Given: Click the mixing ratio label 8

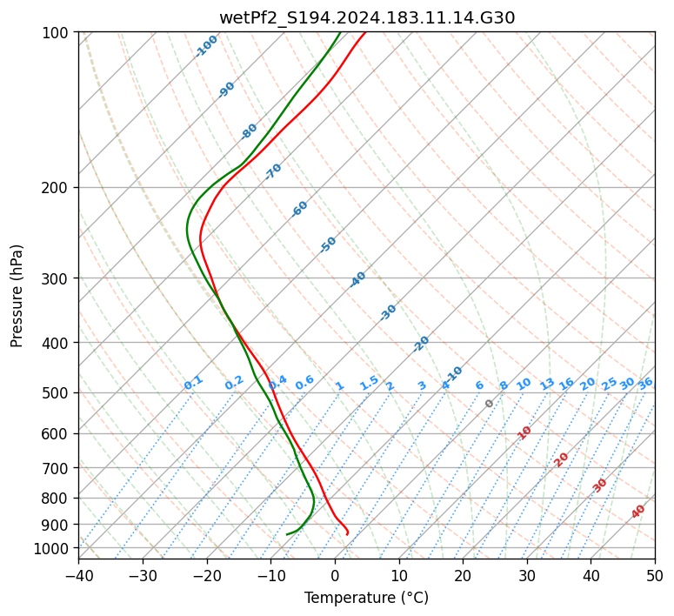Looking at the screenshot, I should click(504, 385).
